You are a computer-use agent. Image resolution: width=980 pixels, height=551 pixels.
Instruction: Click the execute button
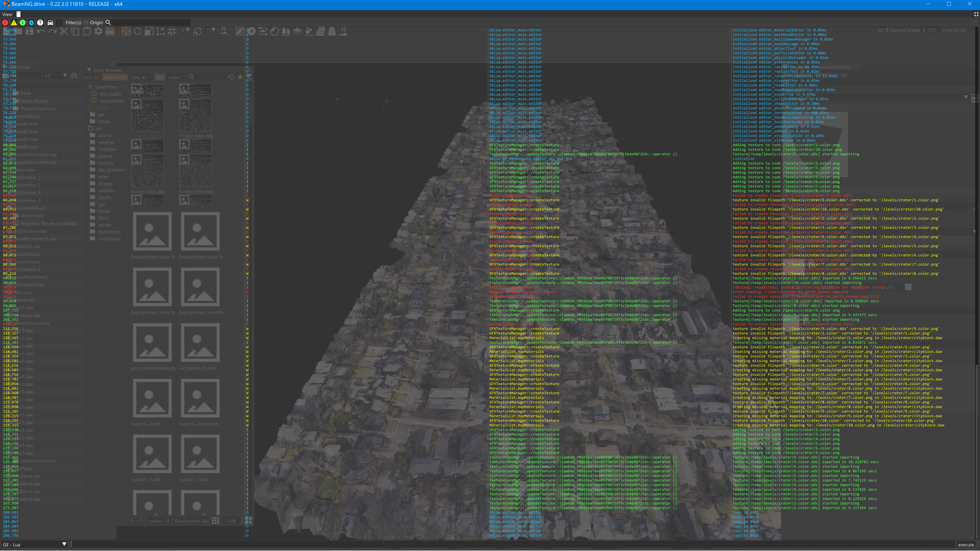(966, 545)
